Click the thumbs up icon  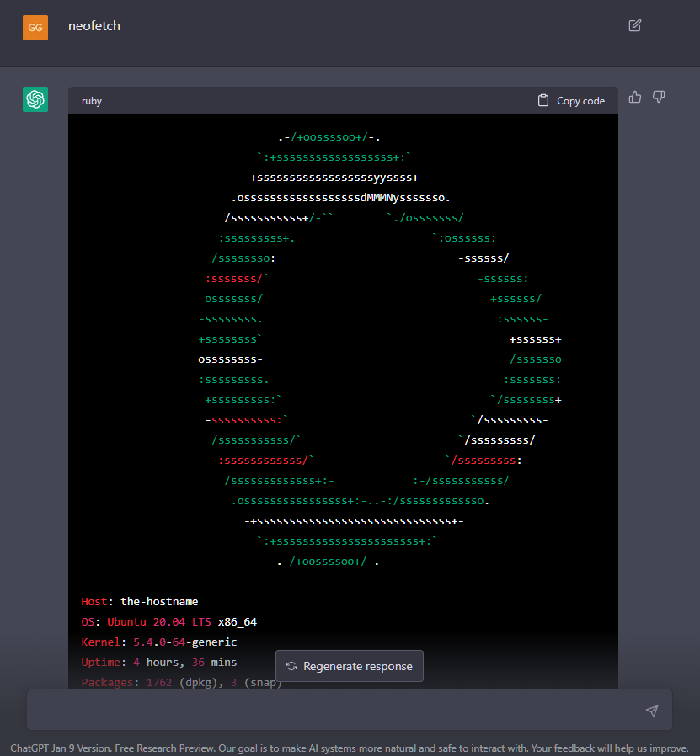pyautogui.click(x=635, y=97)
